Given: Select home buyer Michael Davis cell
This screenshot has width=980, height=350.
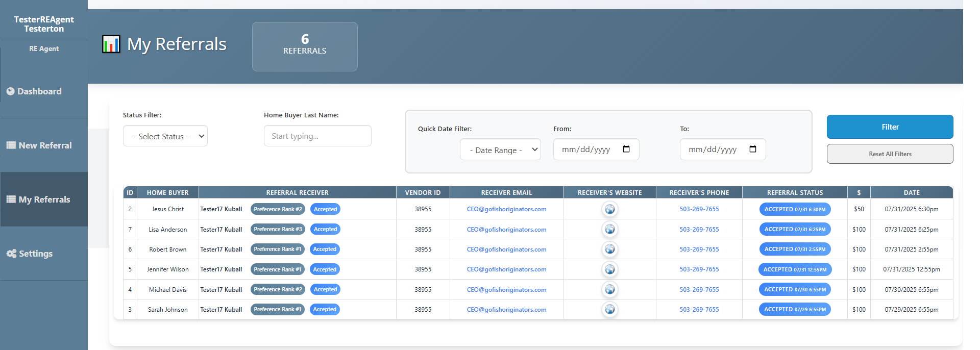Looking at the screenshot, I should tap(167, 290).
